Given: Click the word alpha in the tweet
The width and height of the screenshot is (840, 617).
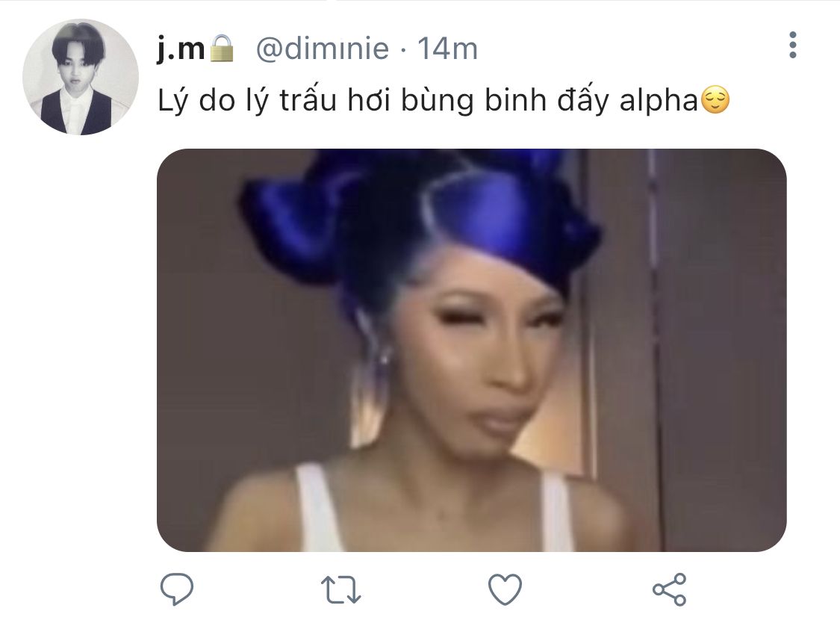Looking at the screenshot, I should (659, 101).
